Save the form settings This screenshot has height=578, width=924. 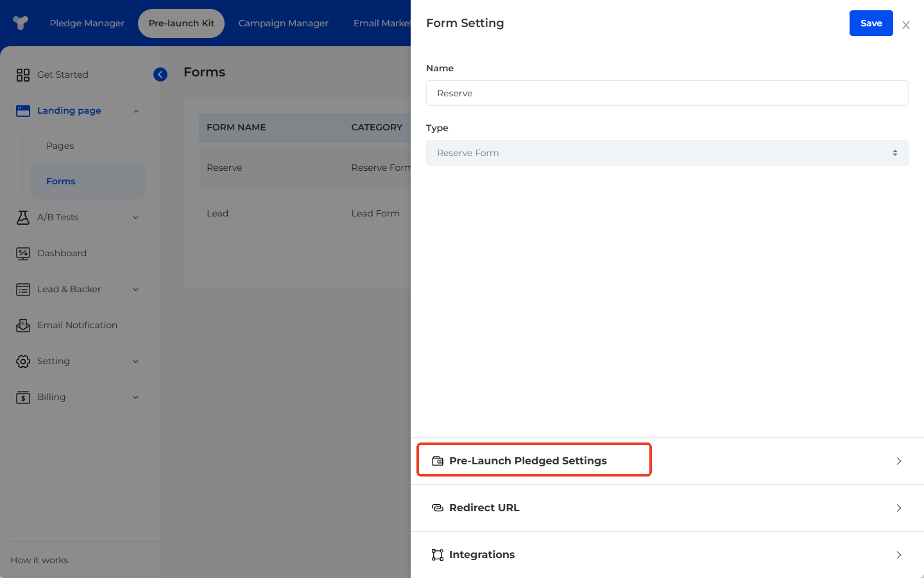[x=871, y=23]
